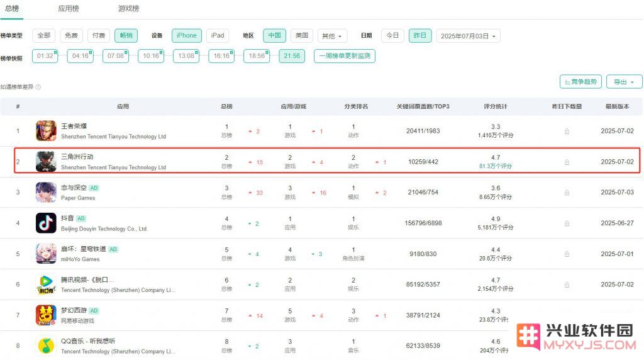This screenshot has height=360, width=644.
Task: Select the 01:32 snapshot
Action: [45, 56]
